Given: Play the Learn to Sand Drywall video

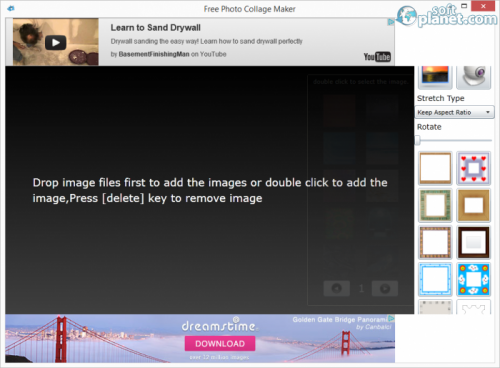Looking at the screenshot, I should pos(56,42).
